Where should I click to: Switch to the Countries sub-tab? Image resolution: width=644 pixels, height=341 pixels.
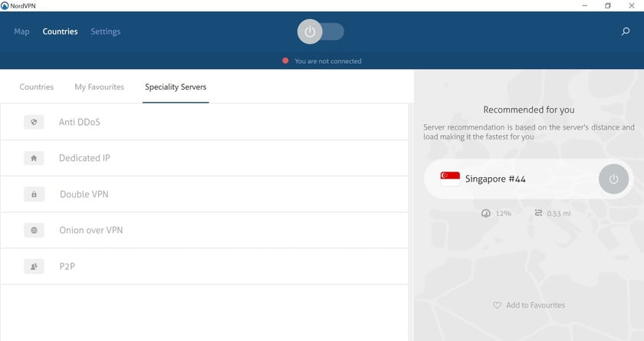point(37,87)
